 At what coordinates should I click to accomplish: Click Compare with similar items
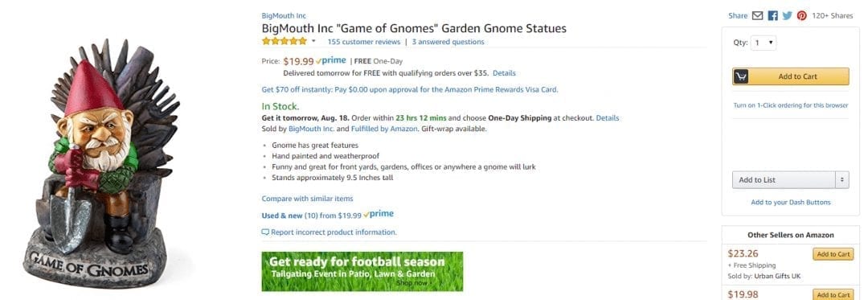307,198
